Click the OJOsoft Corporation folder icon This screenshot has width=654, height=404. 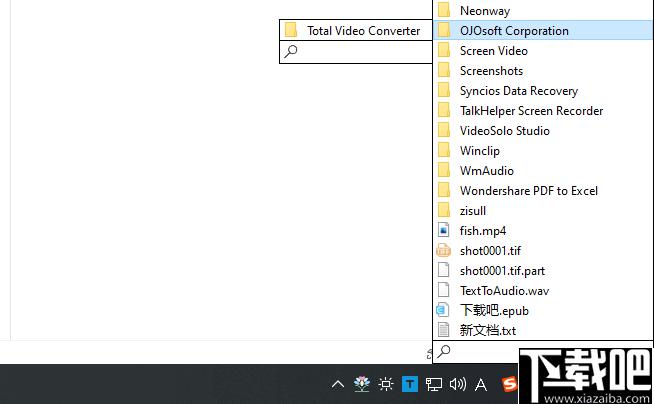tap(444, 30)
